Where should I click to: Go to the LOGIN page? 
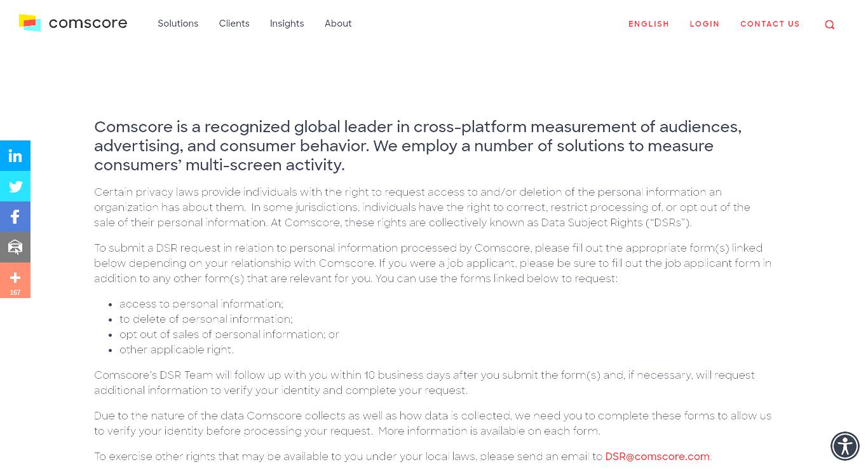point(705,24)
